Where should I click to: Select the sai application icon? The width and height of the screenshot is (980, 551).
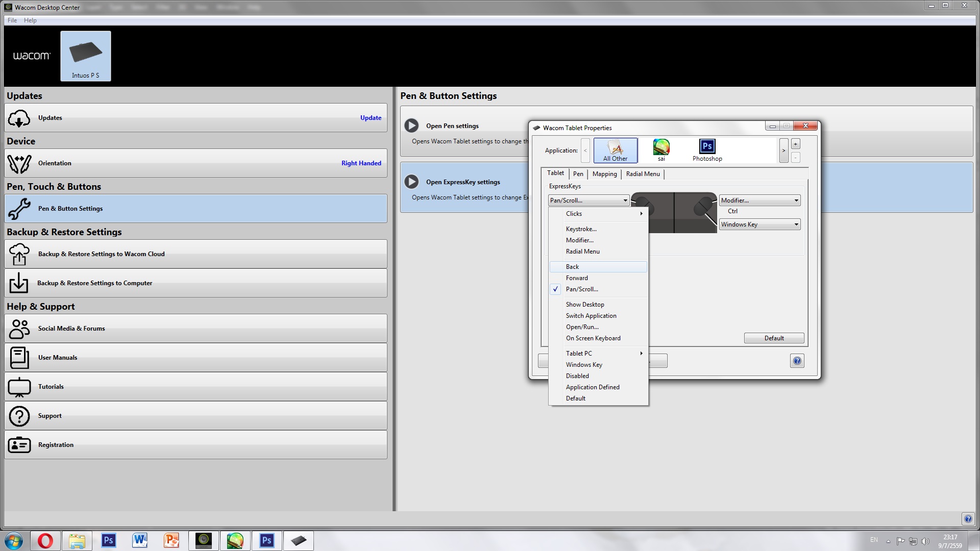pyautogui.click(x=661, y=150)
